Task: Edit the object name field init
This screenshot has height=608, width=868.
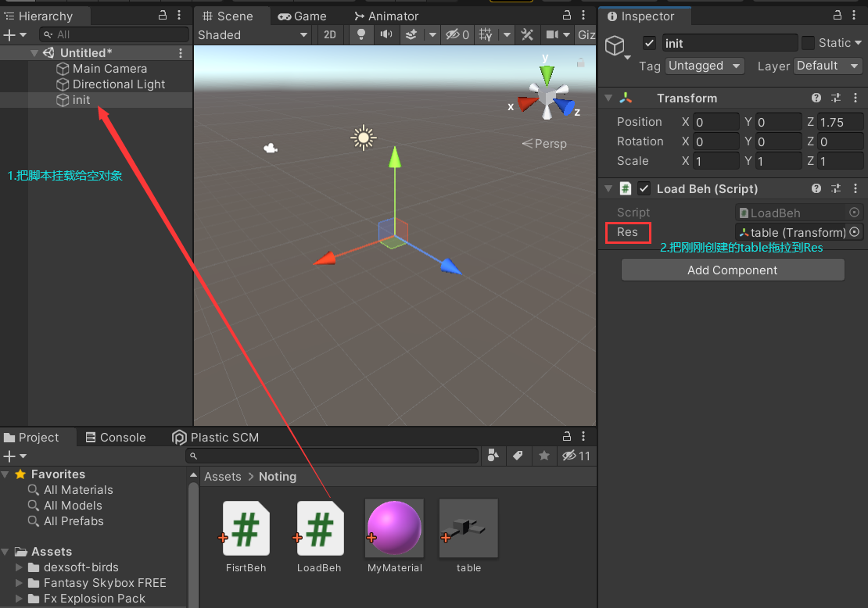Action: point(729,43)
